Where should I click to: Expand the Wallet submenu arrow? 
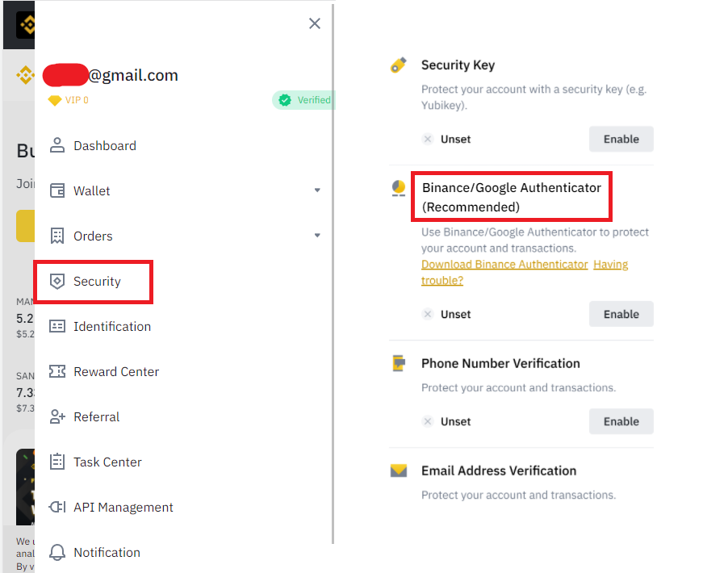[x=317, y=190]
